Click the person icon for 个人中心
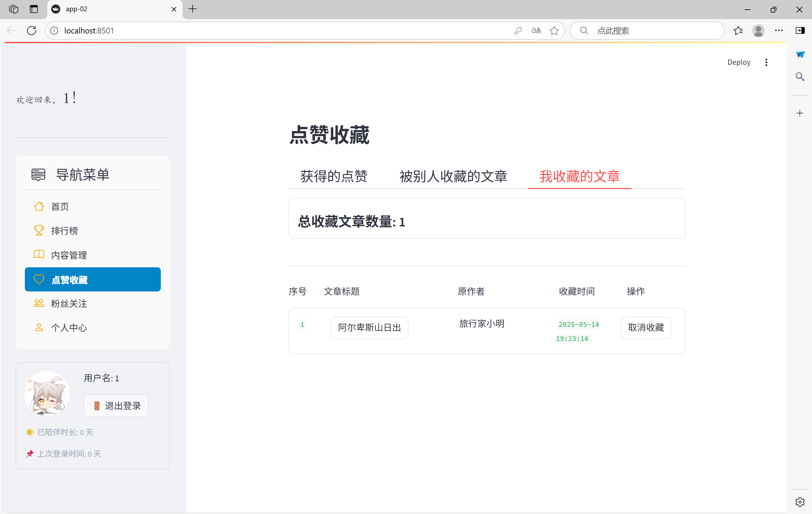 [x=39, y=328]
